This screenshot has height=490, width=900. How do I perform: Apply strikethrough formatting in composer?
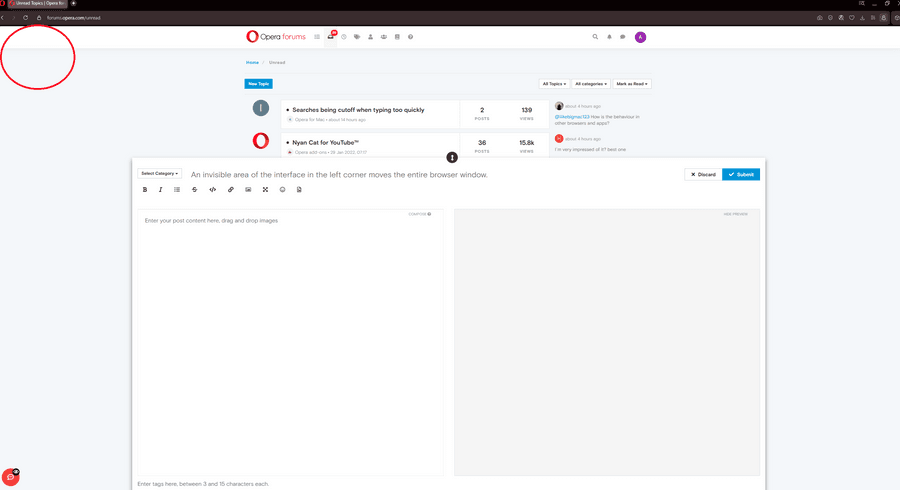[195, 190]
